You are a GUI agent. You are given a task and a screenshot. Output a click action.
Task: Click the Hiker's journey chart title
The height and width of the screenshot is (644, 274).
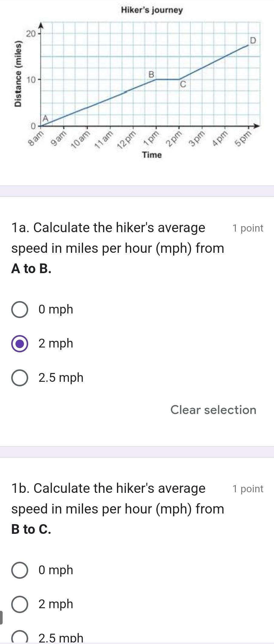pyautogui.click(x=151, y=10)
